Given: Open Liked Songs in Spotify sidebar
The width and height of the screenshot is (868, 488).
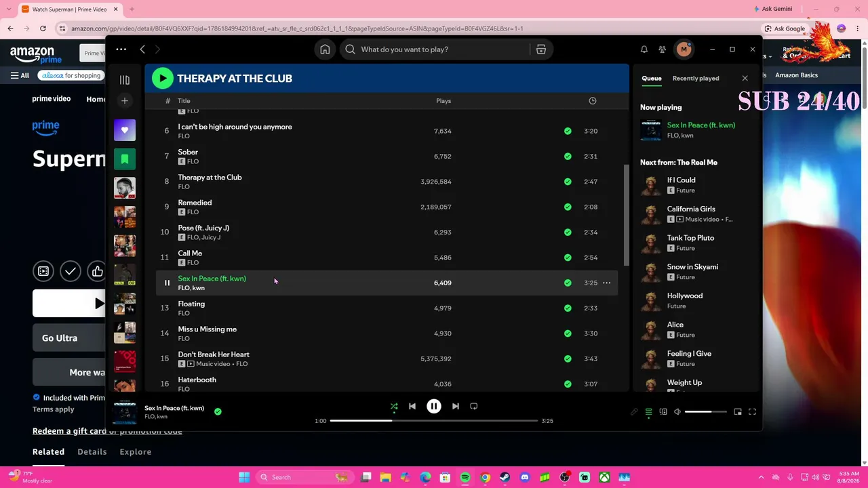Looking at the screenshot, I should click(x=125, y=130).
